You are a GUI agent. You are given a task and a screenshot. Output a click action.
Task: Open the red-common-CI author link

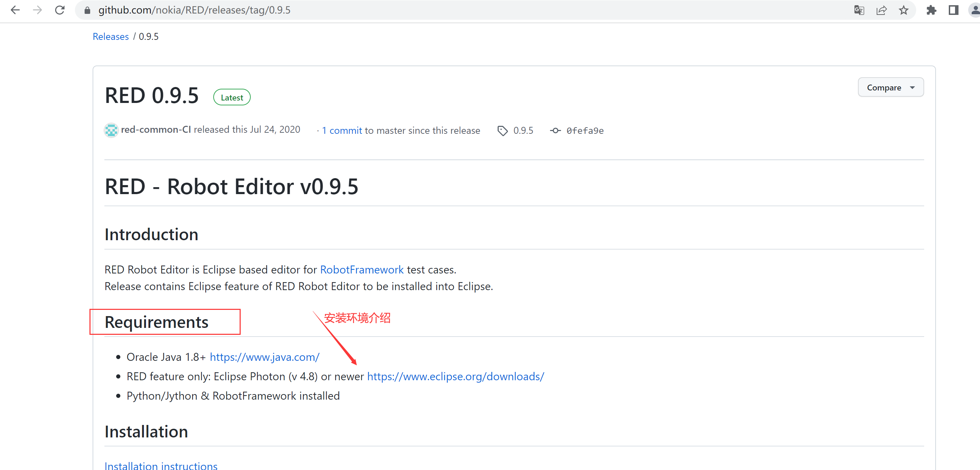coord(156,130)
